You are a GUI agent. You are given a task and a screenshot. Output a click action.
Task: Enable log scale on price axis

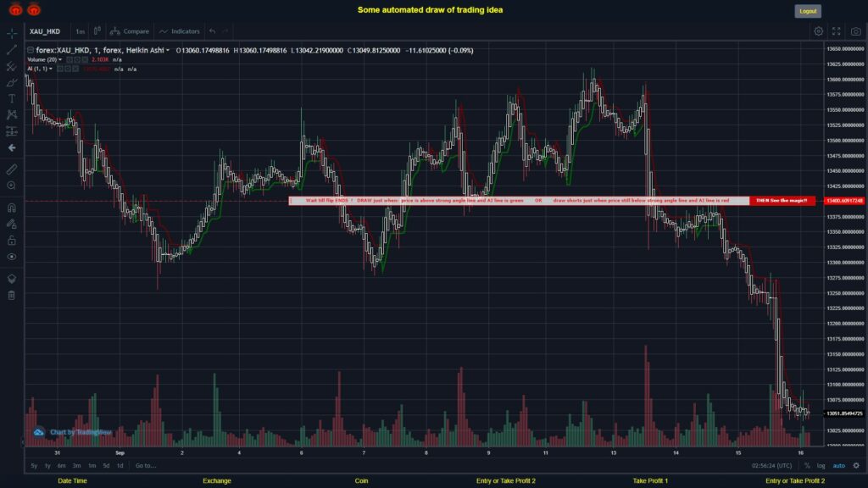821,465
